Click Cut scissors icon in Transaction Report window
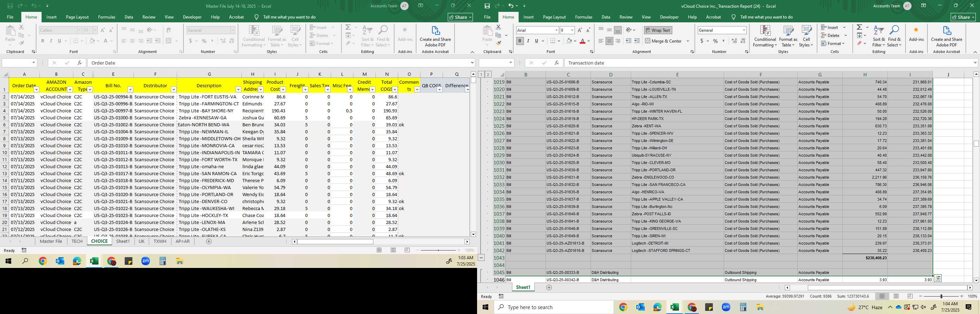Screen dimensions: 980x314 [x=498, y=27]
